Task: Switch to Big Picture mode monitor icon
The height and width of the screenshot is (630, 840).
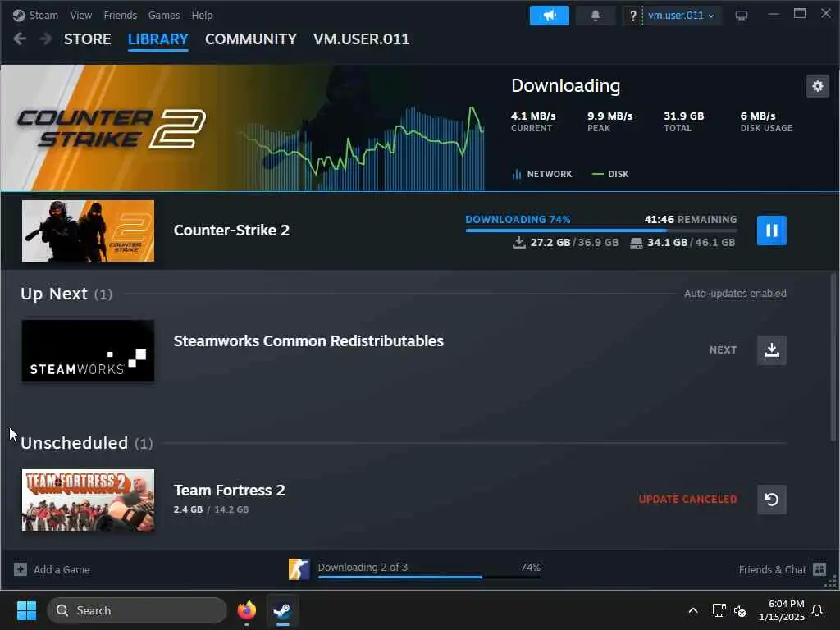Action: (x=742, y=16)
